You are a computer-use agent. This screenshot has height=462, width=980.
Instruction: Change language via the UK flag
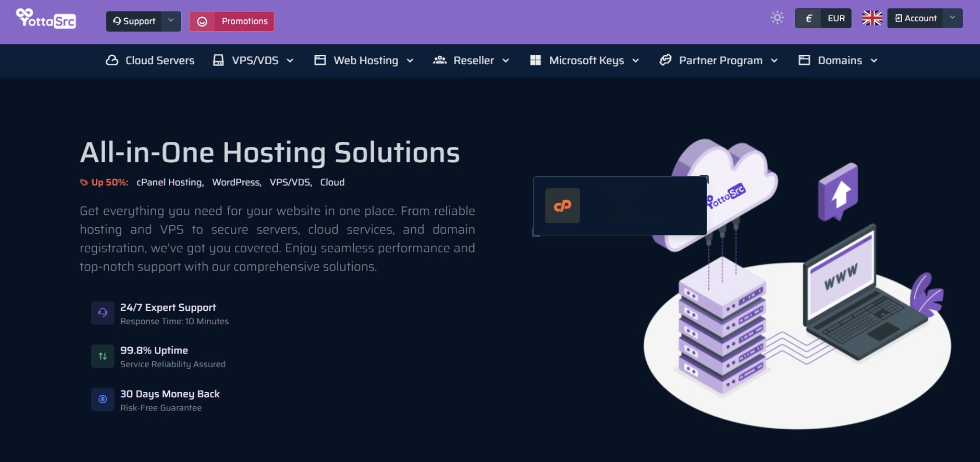pyautogui.click(x=872, y=18)
